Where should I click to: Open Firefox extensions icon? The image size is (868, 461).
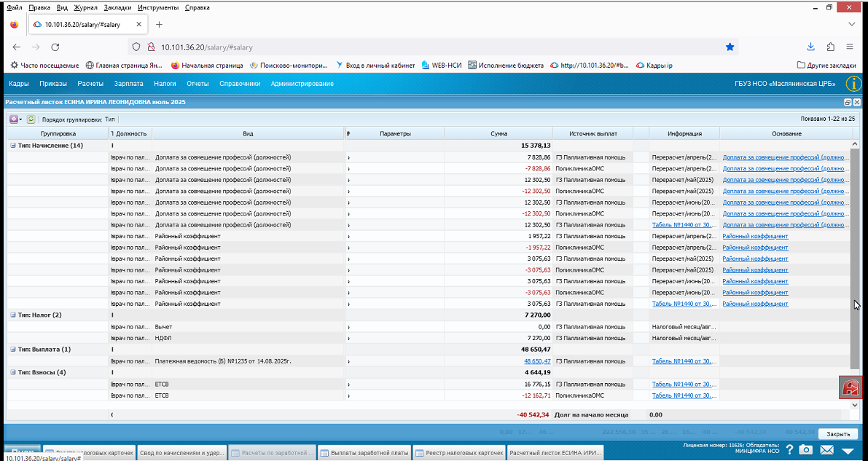(x=830, y=47)
